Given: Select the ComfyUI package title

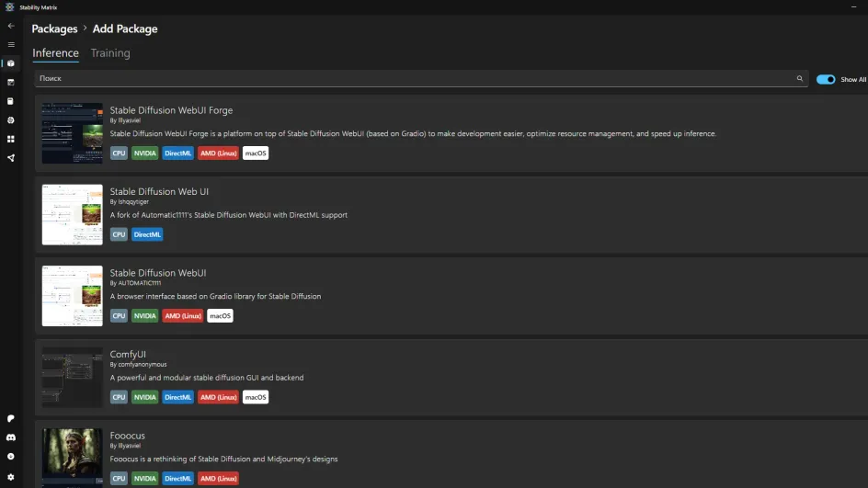Looking at the screenshot, I should coord(128,354).
